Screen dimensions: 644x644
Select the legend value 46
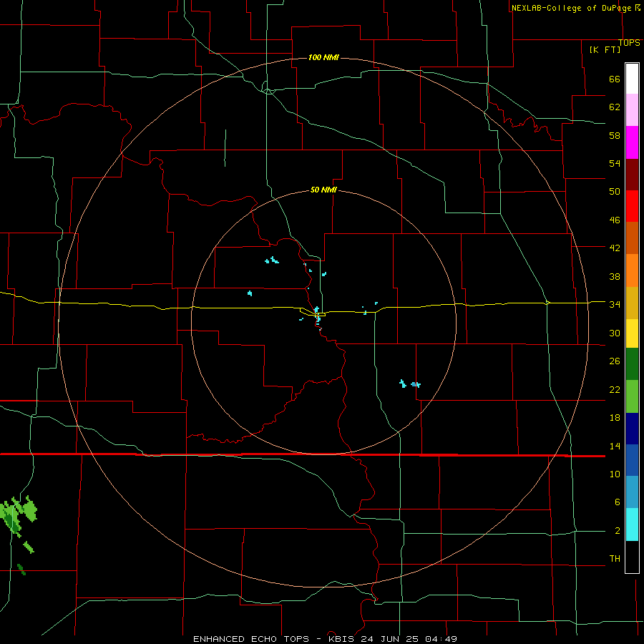(x=615, y=220)
